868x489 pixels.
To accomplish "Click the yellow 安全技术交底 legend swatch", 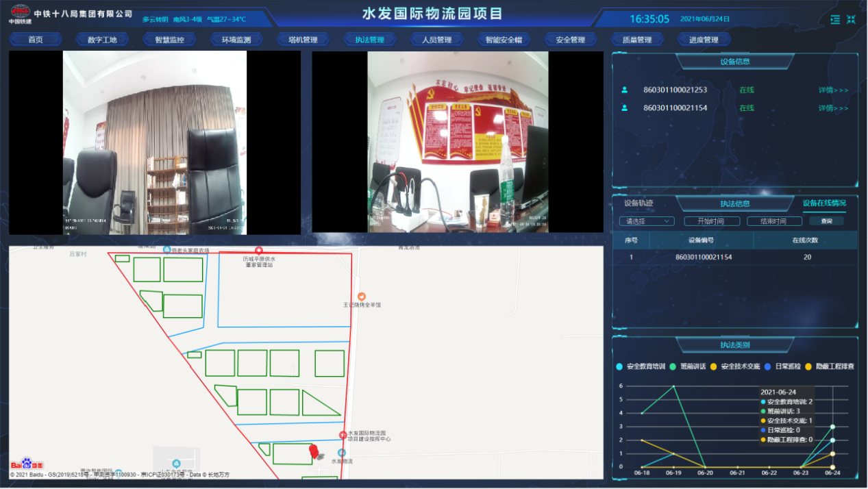I will (x=713, y=366).
